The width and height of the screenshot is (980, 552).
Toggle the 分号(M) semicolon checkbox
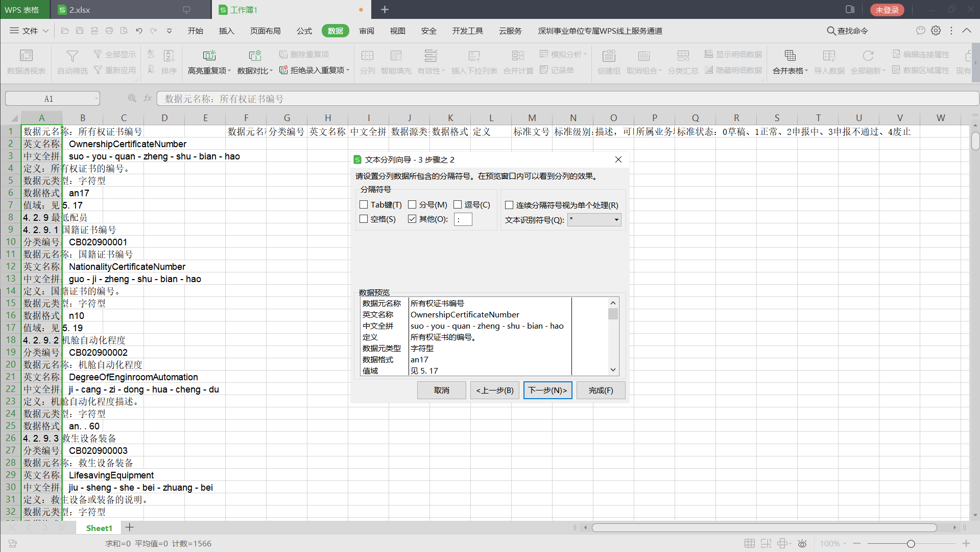click(x=412, y=204)
